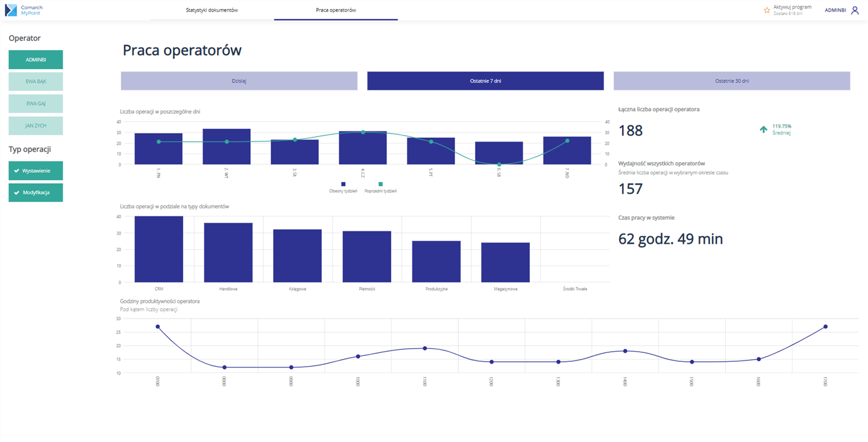Click the Aktywuj program link

(x=792, y=7)
